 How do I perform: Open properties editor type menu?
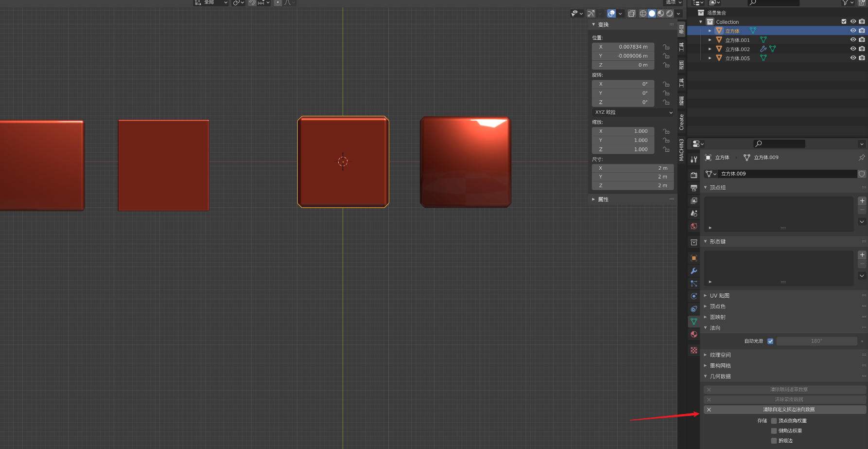(698, 144)
